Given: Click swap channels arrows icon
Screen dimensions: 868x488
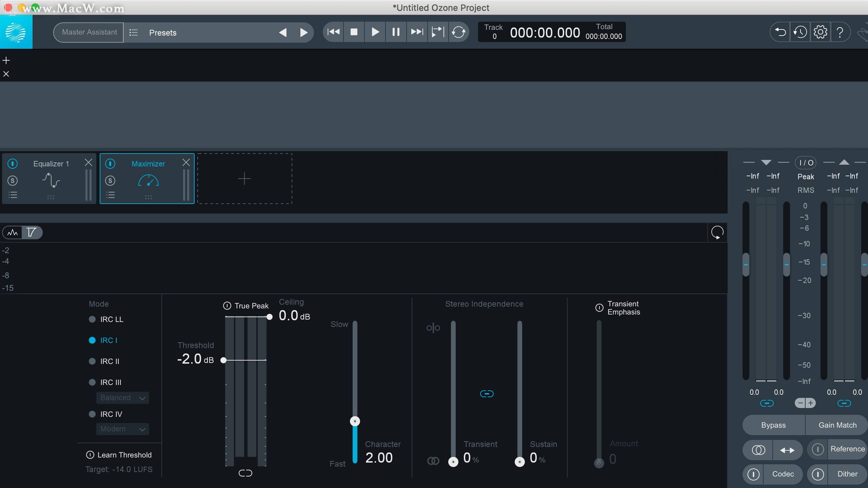Looking at the screenshot, I should pyautogui.click(x=788, y=450).
